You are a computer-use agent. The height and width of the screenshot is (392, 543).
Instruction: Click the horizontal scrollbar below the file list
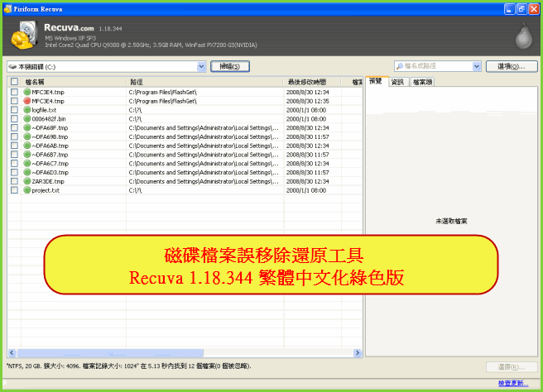(166, 353)
